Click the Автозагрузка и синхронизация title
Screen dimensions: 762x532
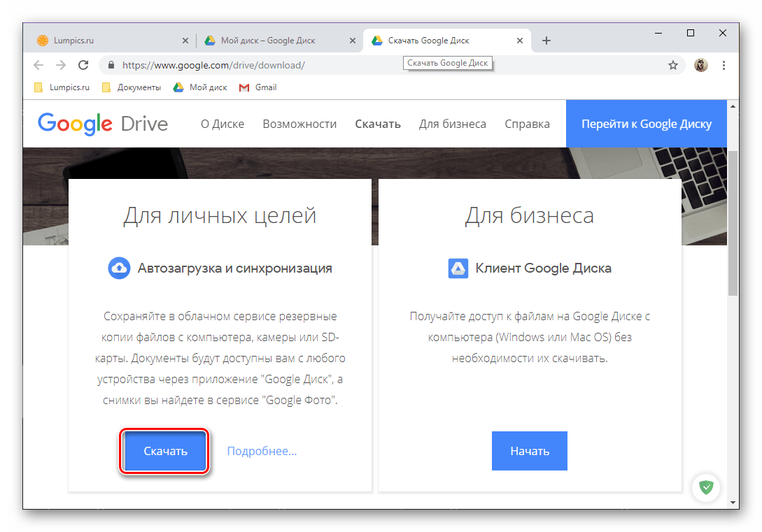pyautogui.click(x=234, y=268)
